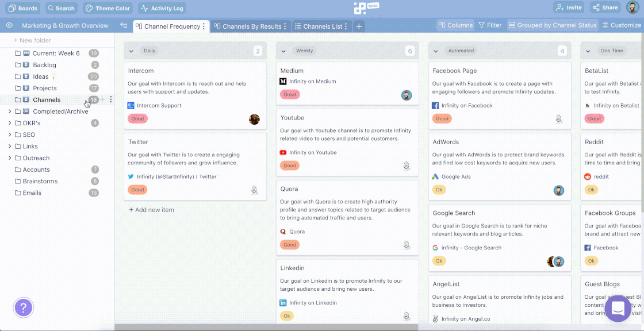Open the Filter options
This screenshot has height=331, width=644.
(490, 25)
